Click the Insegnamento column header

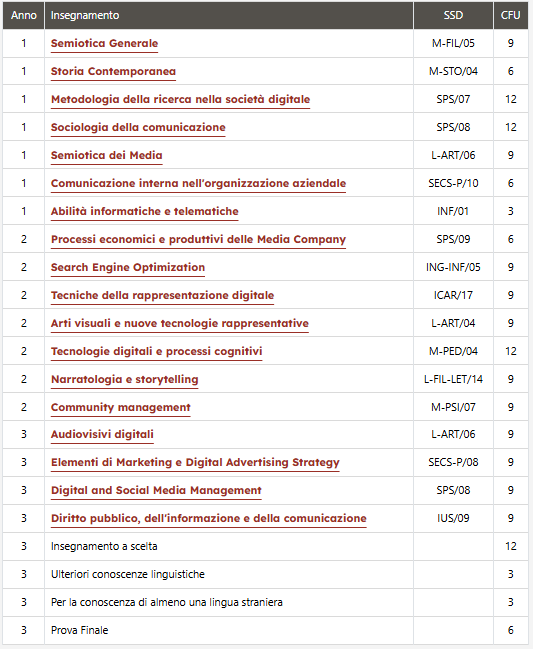coord(85,15)
